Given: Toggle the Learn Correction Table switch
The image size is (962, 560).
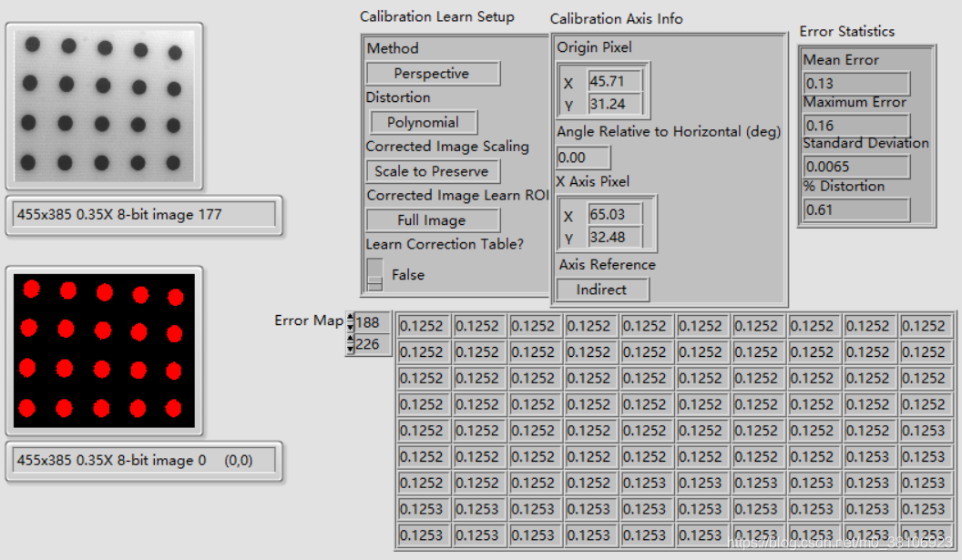Looking at the screenshot, I should point(374,274).
